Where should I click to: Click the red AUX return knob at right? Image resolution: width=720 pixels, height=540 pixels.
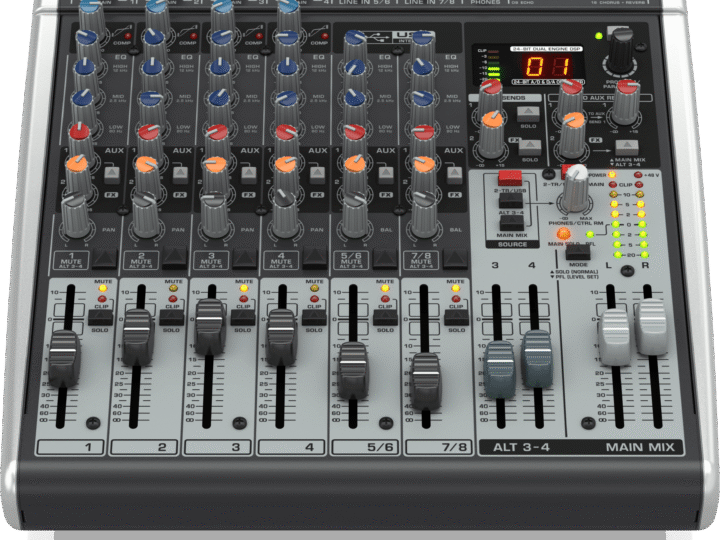pyautogui.click(x=626, y=102)
